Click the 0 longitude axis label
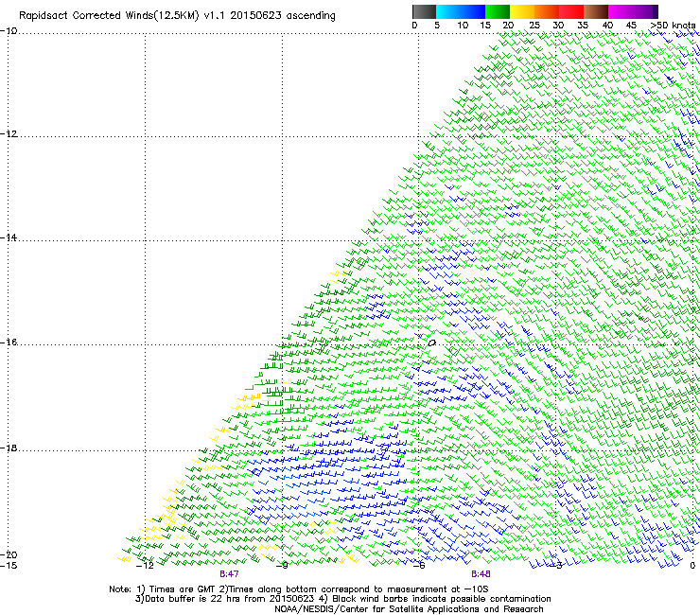Viewport: 700px width, 615px height. point(692,566)
